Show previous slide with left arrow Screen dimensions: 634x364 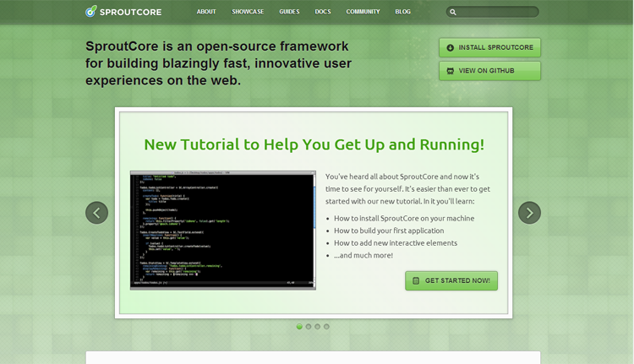(96, 213)
